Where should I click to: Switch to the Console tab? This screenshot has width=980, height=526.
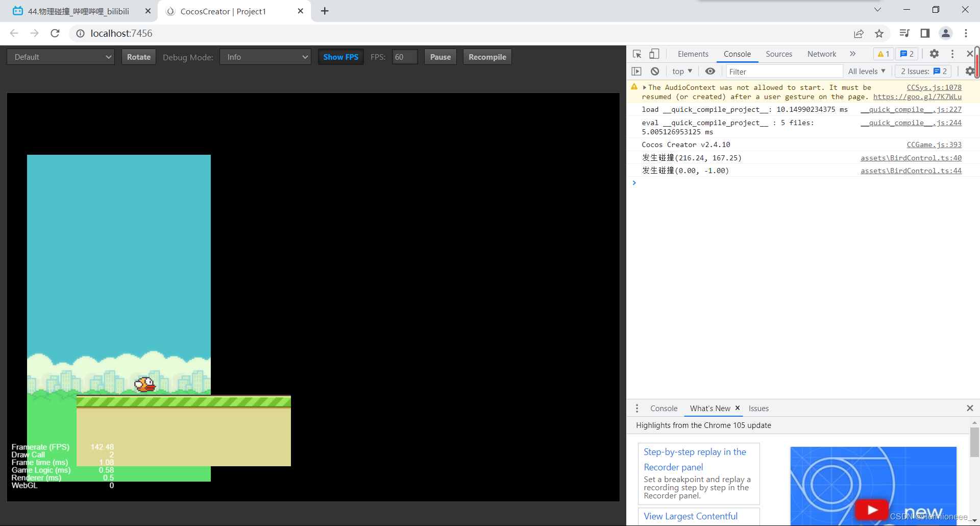[x=737, y=54]
